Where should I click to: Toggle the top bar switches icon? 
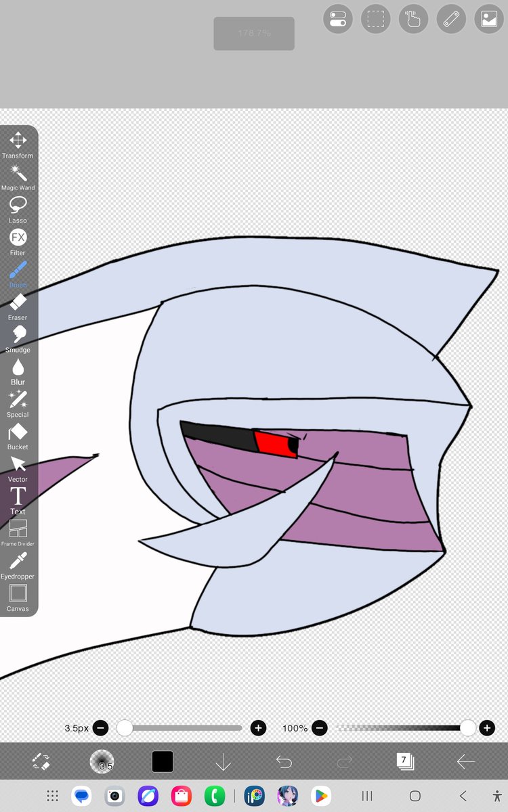click(338, 19)
